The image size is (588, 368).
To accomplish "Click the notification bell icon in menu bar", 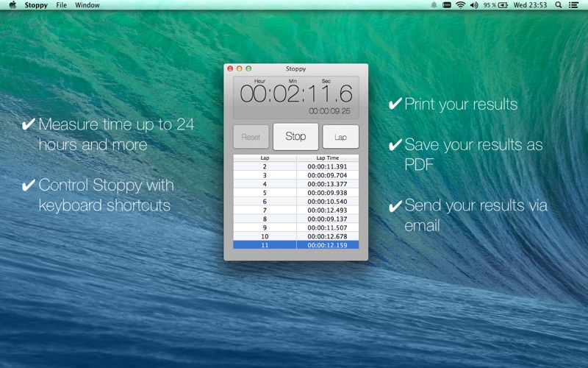I will pyautogui.click(x=434, y=5).
